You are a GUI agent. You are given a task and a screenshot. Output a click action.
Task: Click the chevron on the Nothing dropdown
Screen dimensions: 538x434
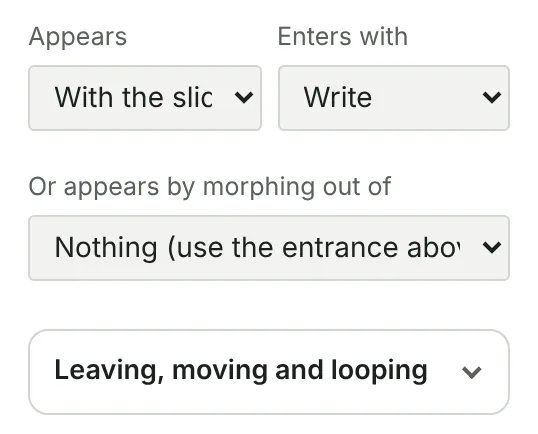pos(492,247)
